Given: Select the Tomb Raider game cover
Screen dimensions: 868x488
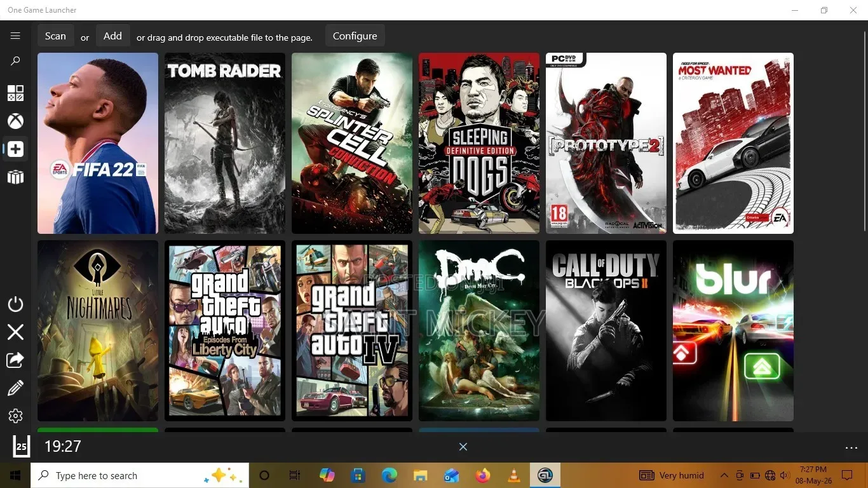Looking at the screenshot, I should 225,143.
